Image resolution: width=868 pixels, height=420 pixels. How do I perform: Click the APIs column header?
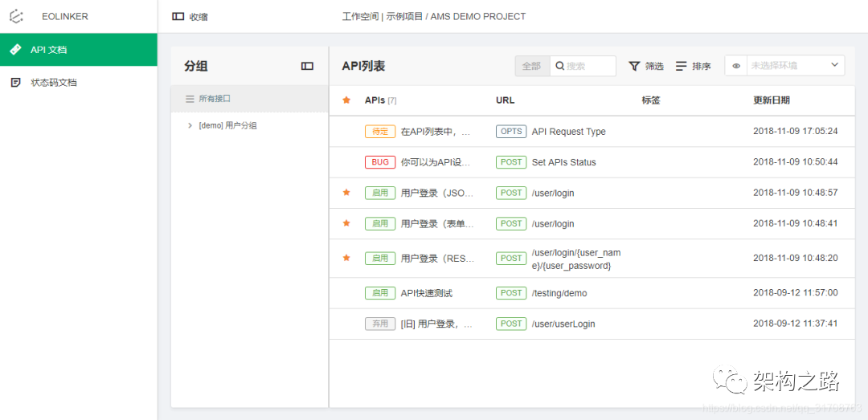coord(381,100)
